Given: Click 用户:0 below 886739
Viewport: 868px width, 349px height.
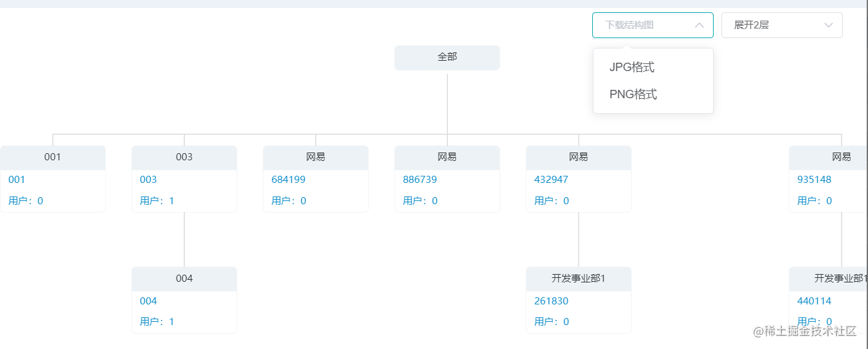Looking at the screenshot, I should (420, 201).
